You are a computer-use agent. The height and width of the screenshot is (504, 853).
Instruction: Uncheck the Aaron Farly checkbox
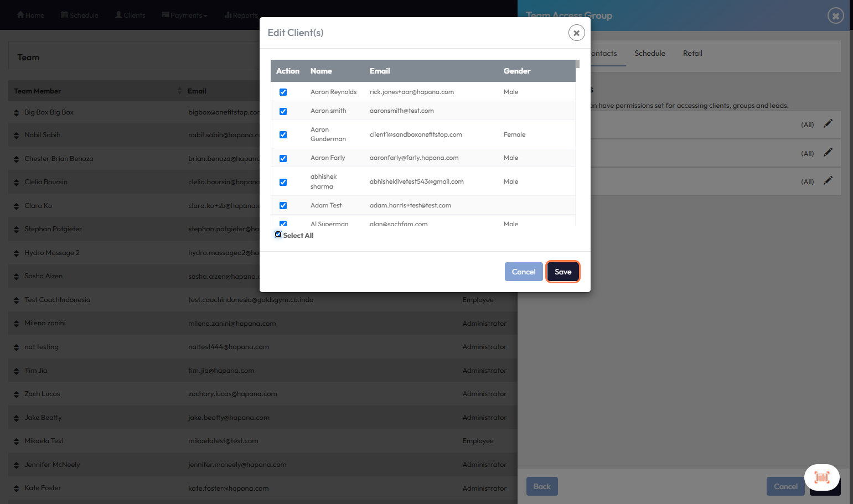283,158
